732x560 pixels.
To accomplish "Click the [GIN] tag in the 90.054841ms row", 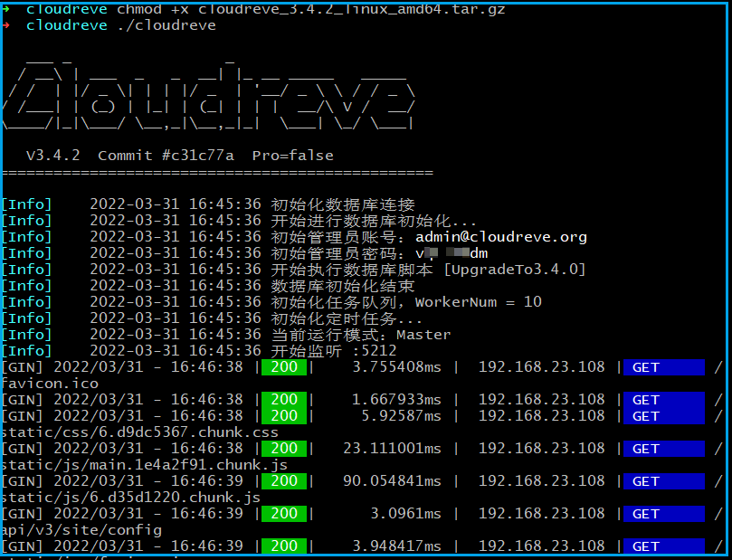I will (22, 481).
